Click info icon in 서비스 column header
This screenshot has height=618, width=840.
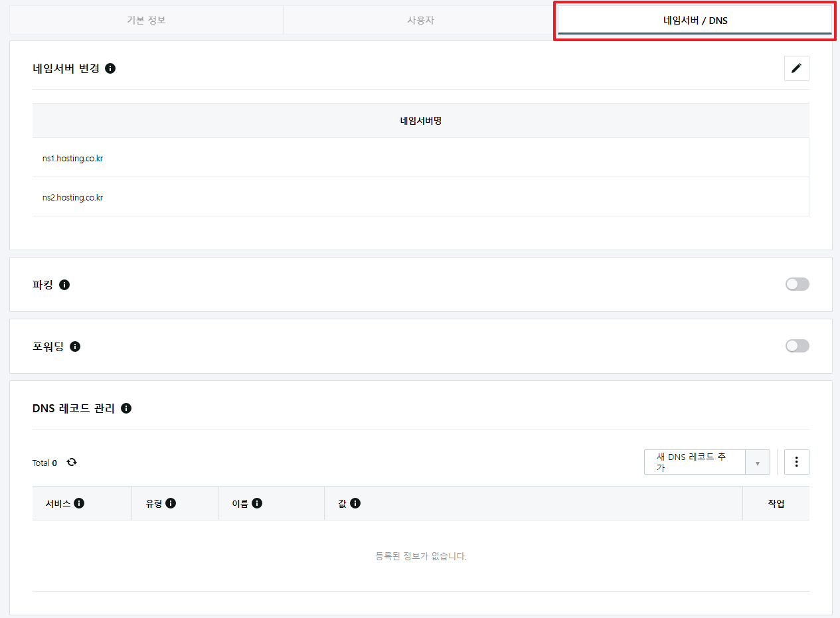(79, 503)
